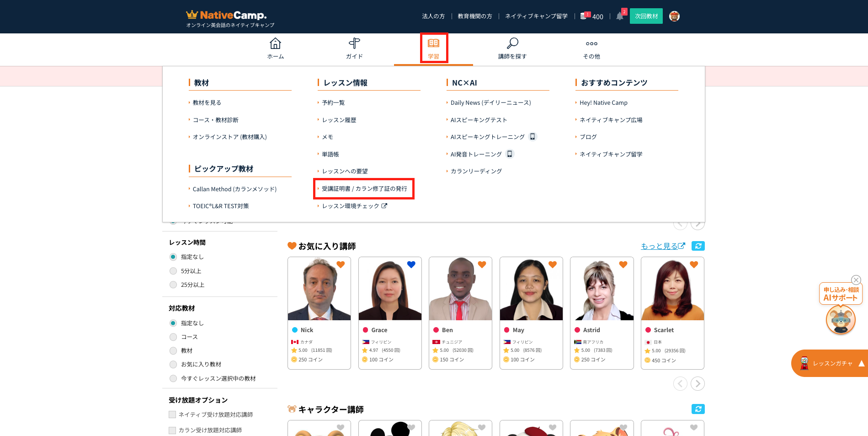868x436 pixels.
Task: Show next favorite teachers with right arrow
Action: (x=698, y=383)
